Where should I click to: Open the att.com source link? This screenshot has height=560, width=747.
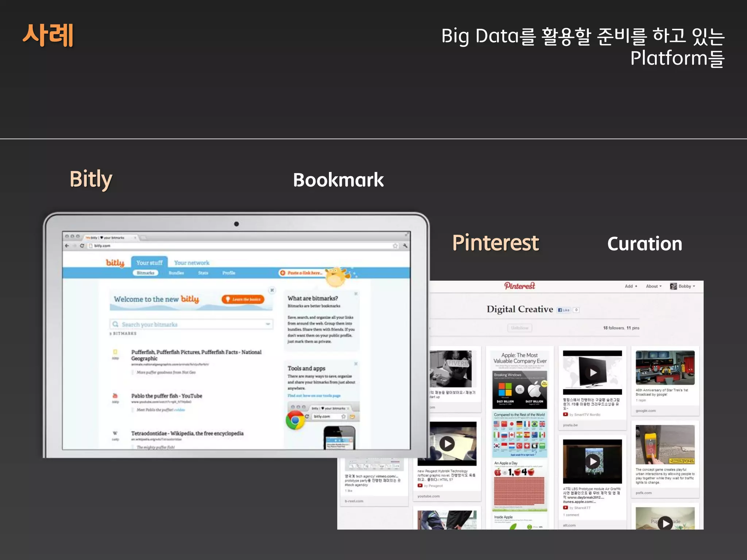(x=569, y=525)
